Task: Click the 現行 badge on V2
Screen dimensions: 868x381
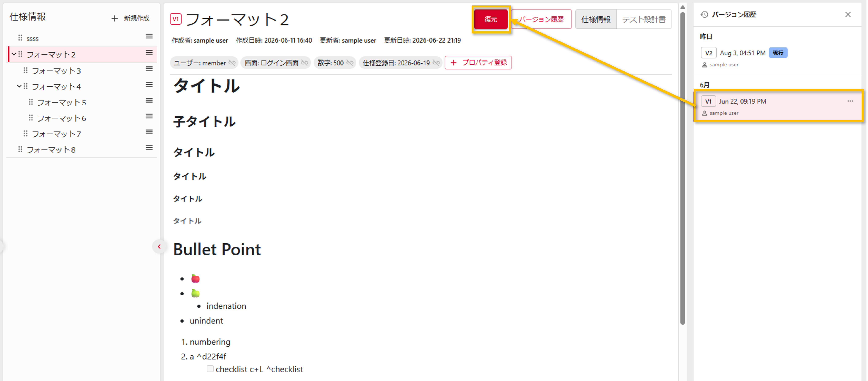Action: 778,53
